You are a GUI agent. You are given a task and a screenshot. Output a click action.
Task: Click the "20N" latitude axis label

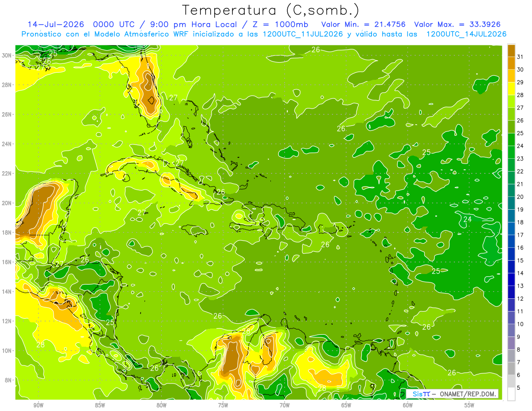[x=7, y=203]
